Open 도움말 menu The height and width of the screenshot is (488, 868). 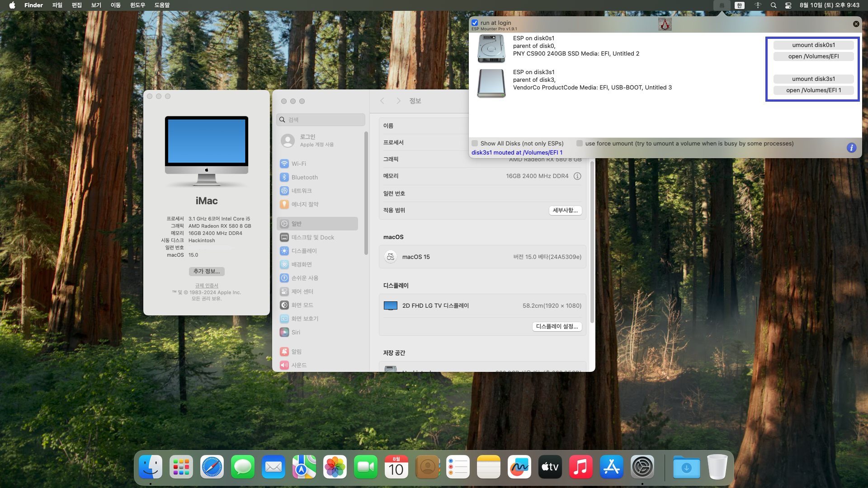click(162, 5)
